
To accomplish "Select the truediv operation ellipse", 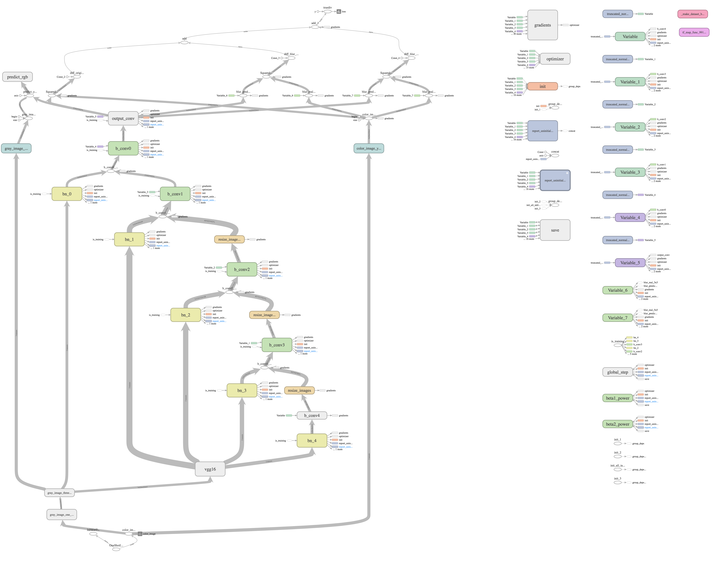I will point(328,12).
